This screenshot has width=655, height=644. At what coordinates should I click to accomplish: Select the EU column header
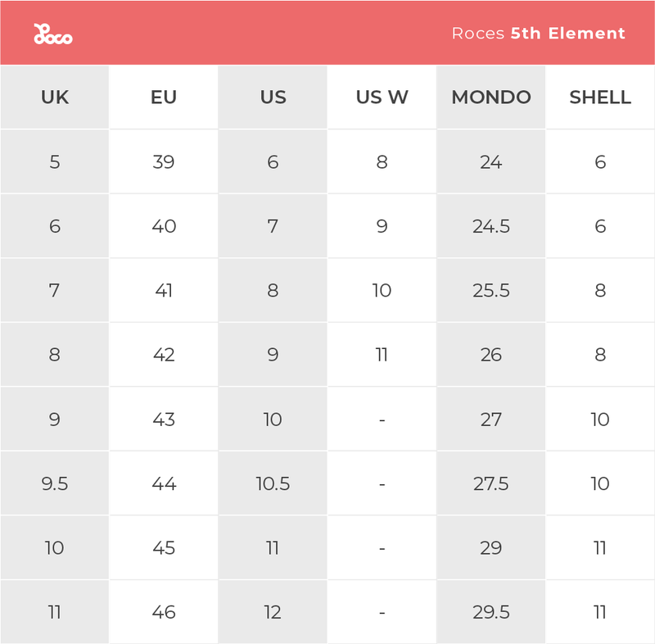click(164, 98)
